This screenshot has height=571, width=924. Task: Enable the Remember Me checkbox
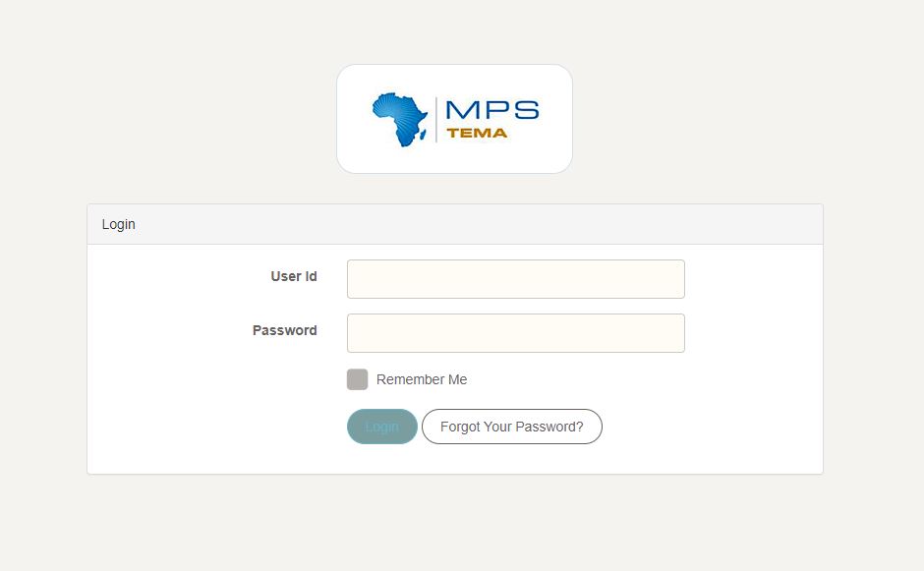358,379
